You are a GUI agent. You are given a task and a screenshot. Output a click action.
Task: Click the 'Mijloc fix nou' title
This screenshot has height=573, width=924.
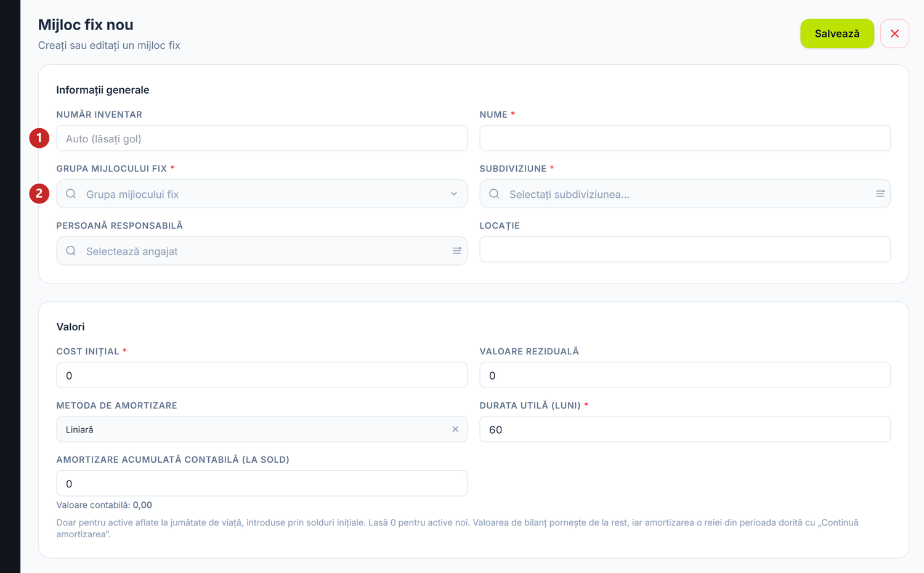pyautogui.click(x=86, y=25)
